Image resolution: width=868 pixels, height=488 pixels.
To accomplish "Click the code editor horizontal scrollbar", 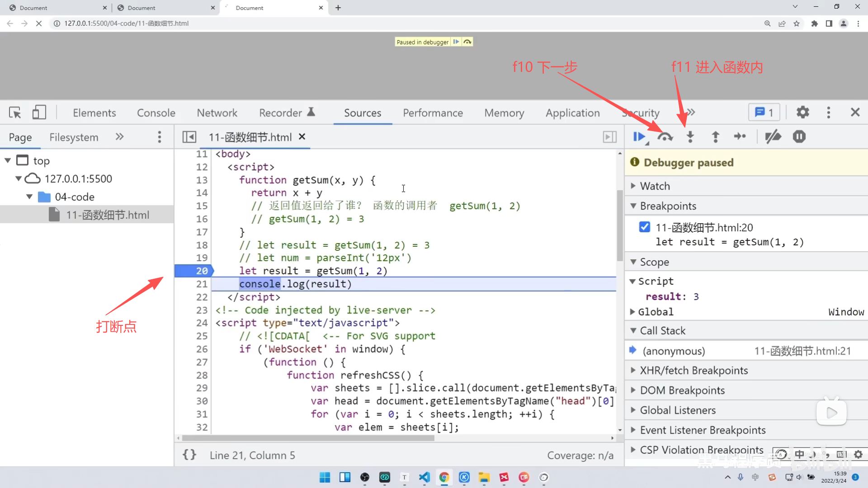I will click(x=308, y=438).
